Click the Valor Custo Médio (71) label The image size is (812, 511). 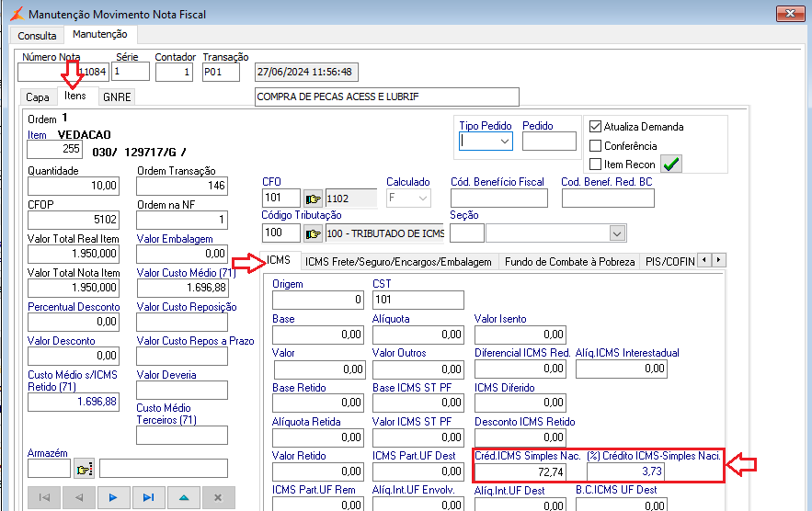pyautogui.click(x=186, y=273)
